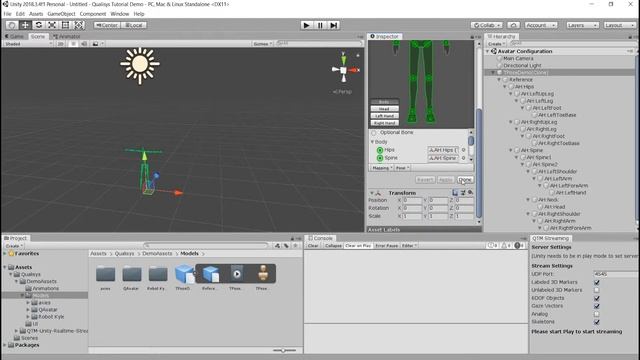640x360 pixels.
Task: Enable the Analog checkbox
Action: coord(597,314)
